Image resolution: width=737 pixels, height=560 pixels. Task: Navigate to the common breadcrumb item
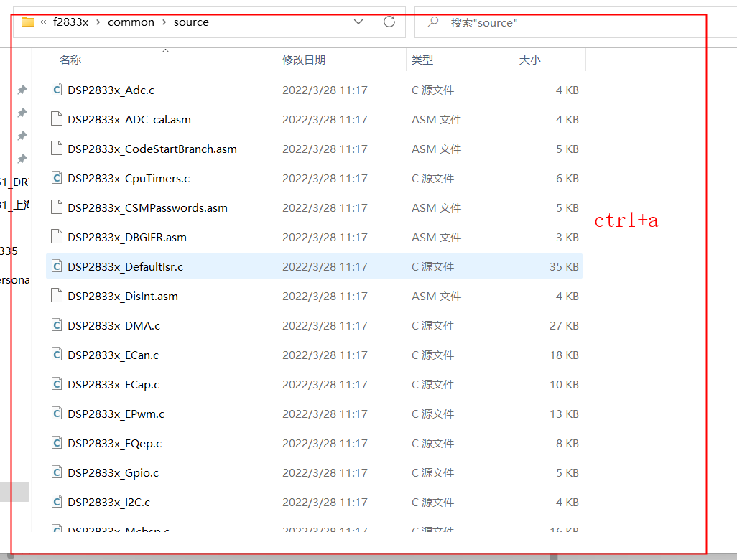pyautogui.click(x=131, y=22)
